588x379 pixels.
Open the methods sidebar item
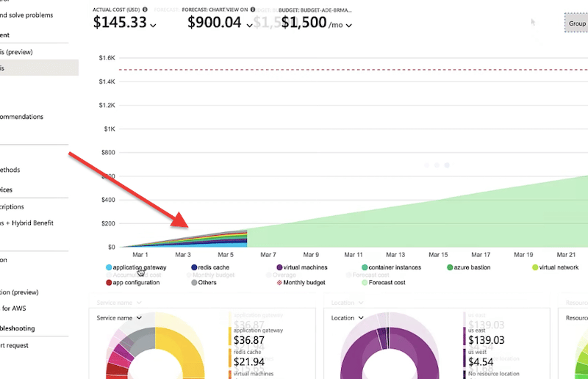[x=10, y=170]
